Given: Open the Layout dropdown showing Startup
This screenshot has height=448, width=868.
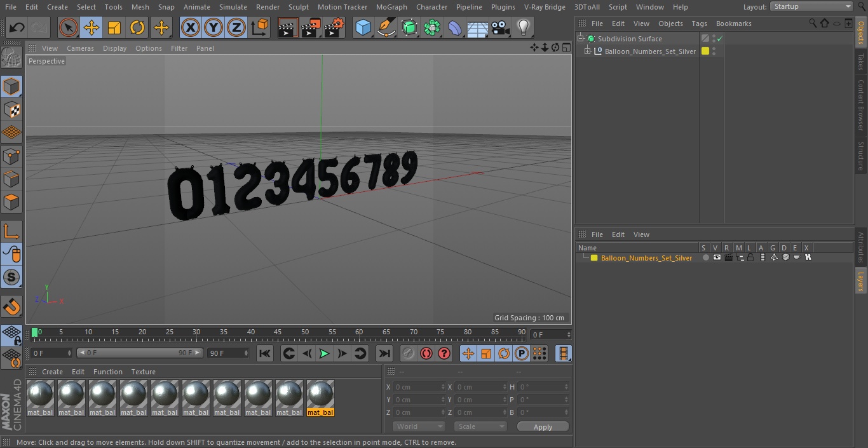Looking at the screenshot, I should coord(811,6).
